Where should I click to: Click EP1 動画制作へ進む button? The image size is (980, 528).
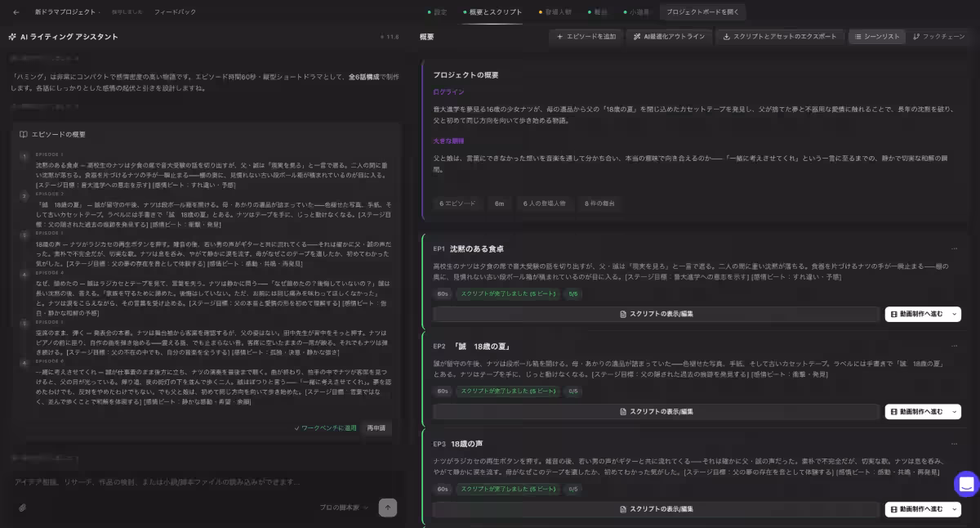point(916,314)
